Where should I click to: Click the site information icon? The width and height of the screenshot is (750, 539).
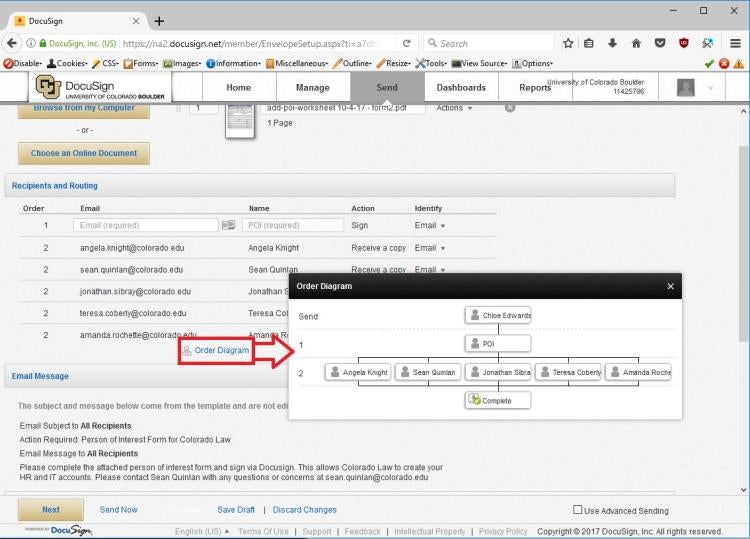[31, 44]
